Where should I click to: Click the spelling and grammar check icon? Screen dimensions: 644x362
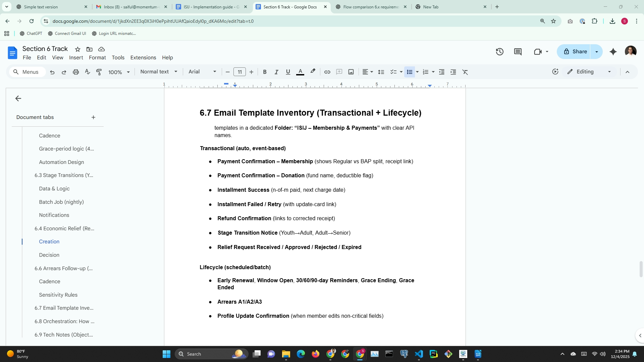(88, 72)
